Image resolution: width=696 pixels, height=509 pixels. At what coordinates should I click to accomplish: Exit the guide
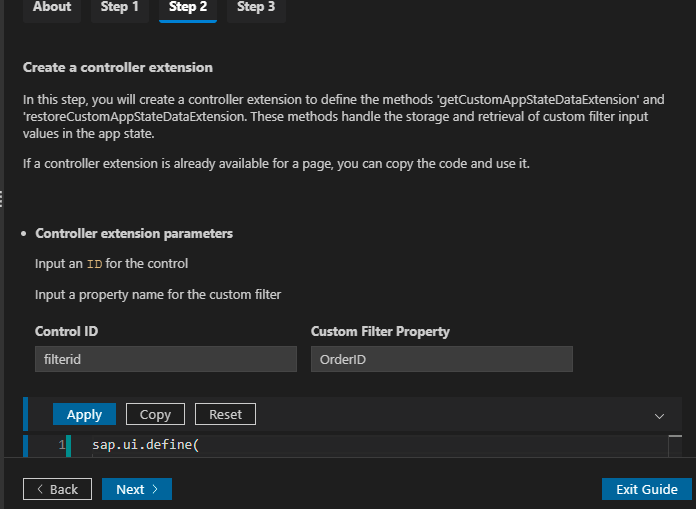tap(647, 489)
